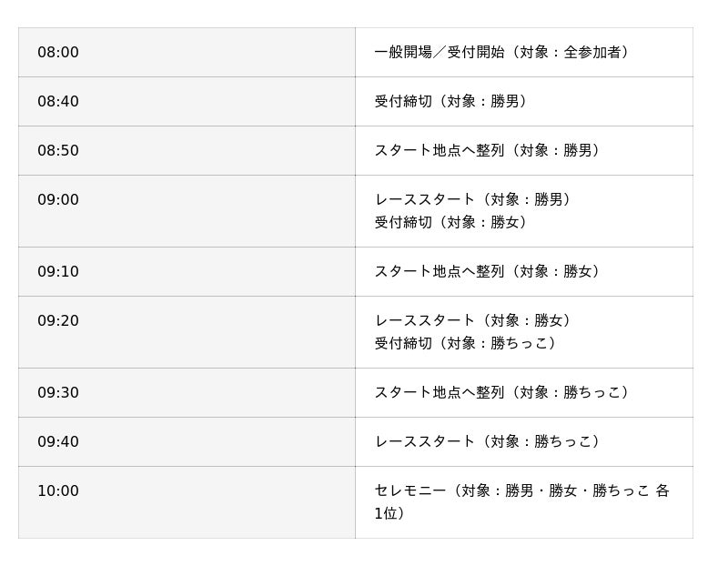Select the 09:00 time entry
The height and width of the screenshot is (566, 728).
(58, 200)
